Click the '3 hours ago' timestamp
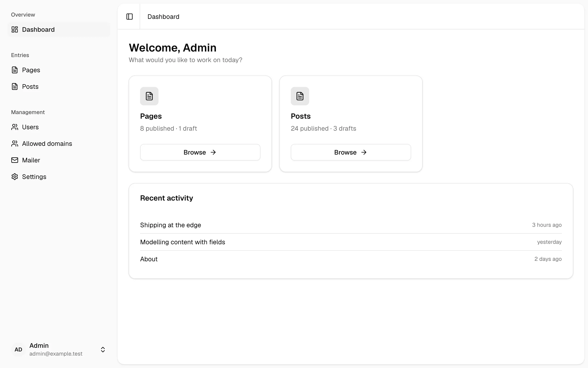 547,225
